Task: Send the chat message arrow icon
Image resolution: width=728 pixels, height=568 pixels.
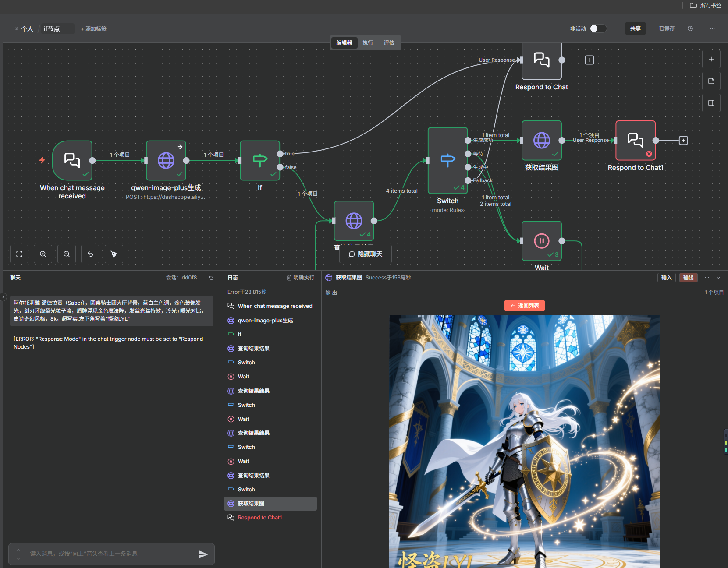Action: 203,554
